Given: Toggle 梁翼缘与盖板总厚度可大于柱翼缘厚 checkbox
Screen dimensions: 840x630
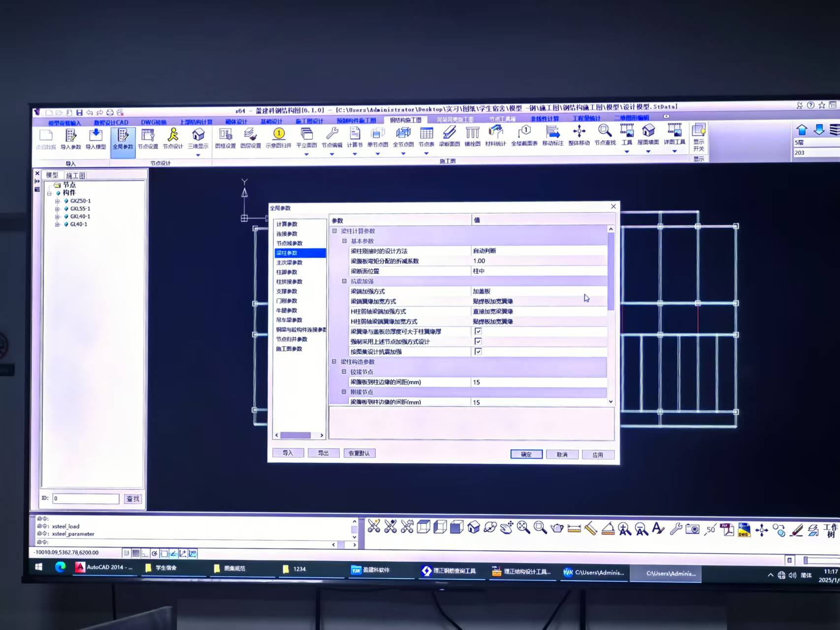Looking at the screenshot, I should click(478, 332).
